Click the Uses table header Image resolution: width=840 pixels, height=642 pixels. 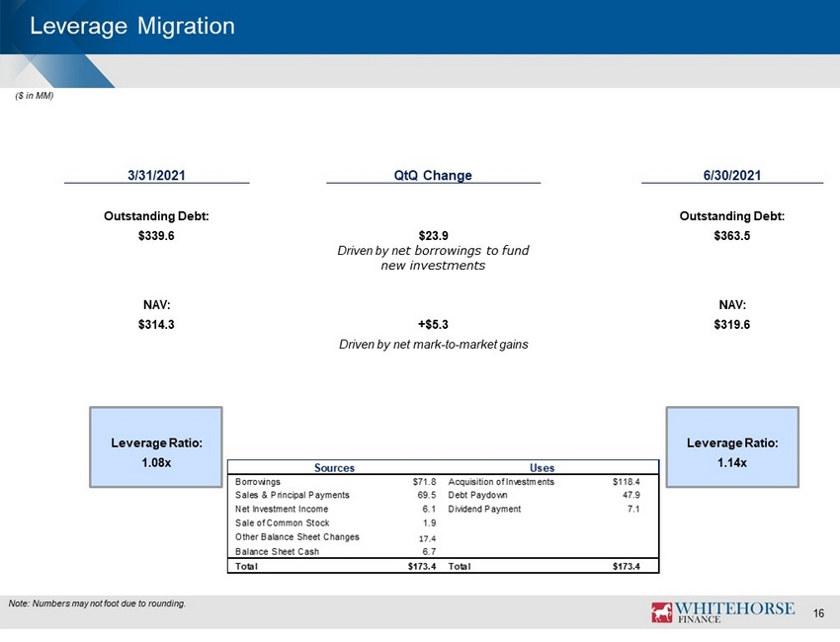tap(543, 467)
